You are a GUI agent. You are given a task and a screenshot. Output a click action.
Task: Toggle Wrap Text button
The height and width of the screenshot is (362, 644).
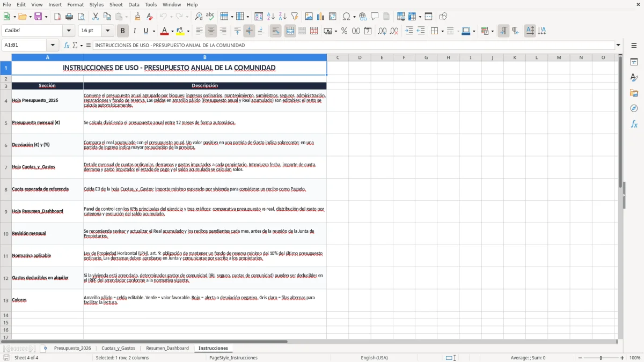275,31
